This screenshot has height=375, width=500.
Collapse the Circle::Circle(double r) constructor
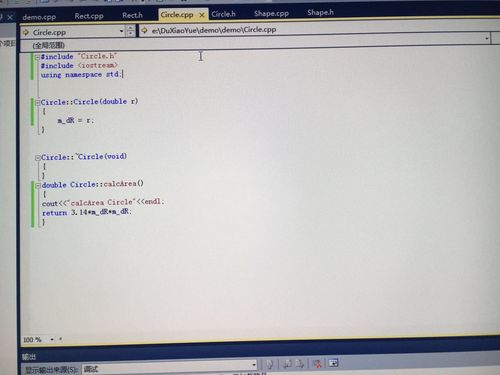click(x=37, y=103)
